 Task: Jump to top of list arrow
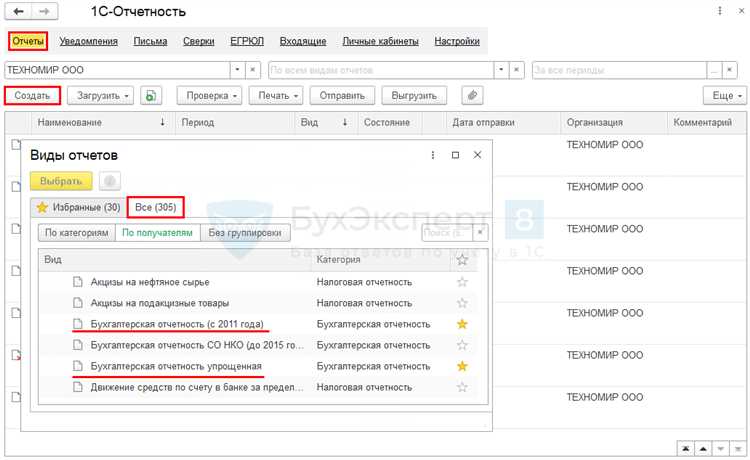tap(685, 449)
